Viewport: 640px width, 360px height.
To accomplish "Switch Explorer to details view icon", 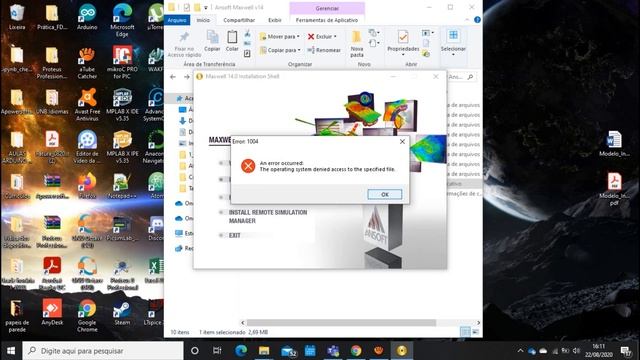I will coord(465,332).
